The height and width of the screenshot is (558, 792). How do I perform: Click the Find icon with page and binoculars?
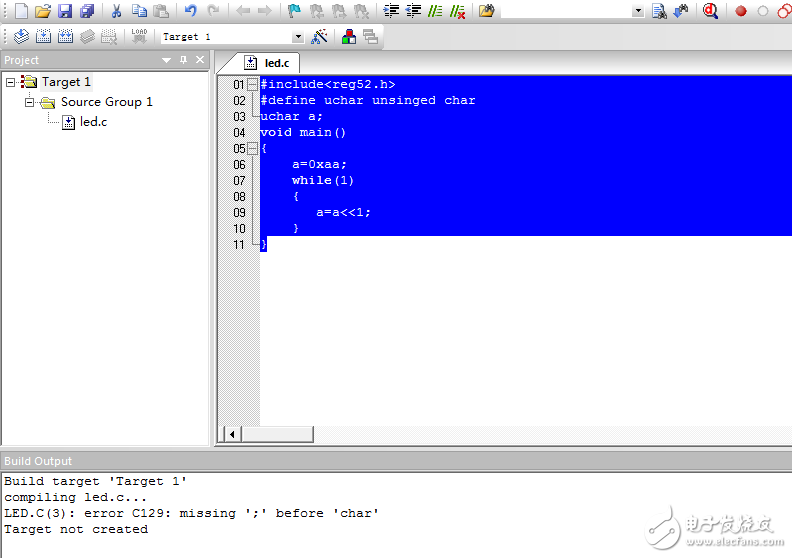(x=659, y=11)
